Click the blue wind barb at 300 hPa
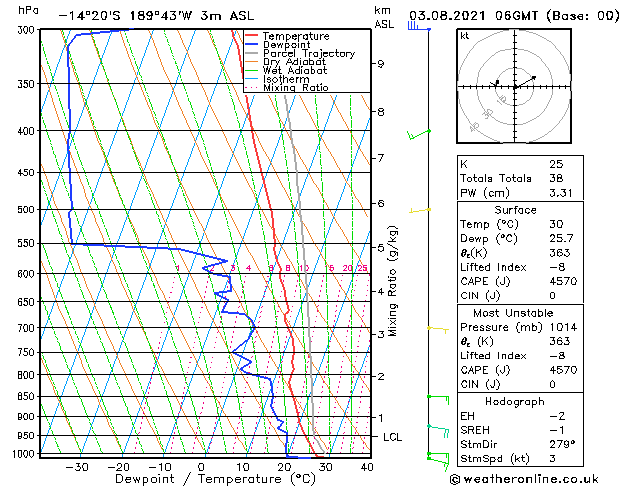Viewport: 629px width, 486px height. (415, 26)
